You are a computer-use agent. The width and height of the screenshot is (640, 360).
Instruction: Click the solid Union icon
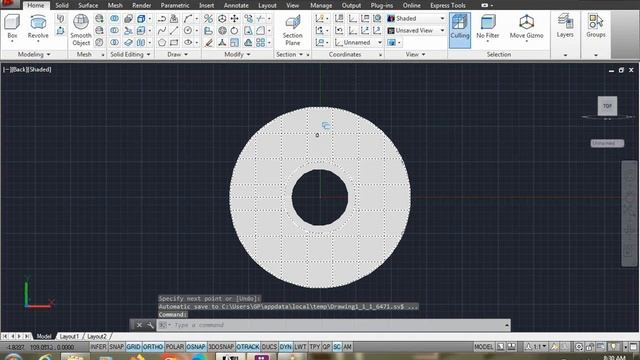coord(115,19)
